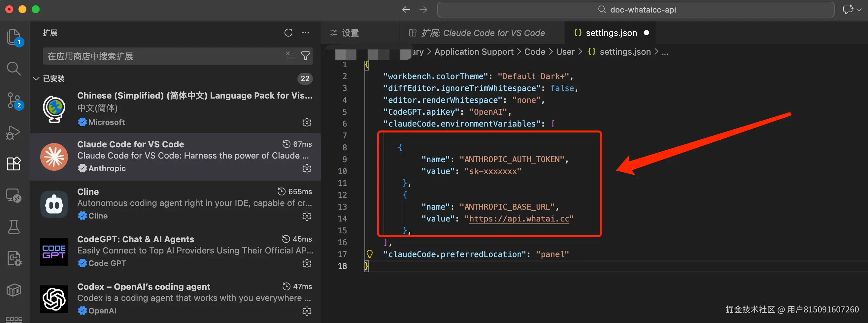Image resolution: width=868 pixels, height=323 pixels.
Task: Open the extensions More Actions menu
Action: point(306,32)
